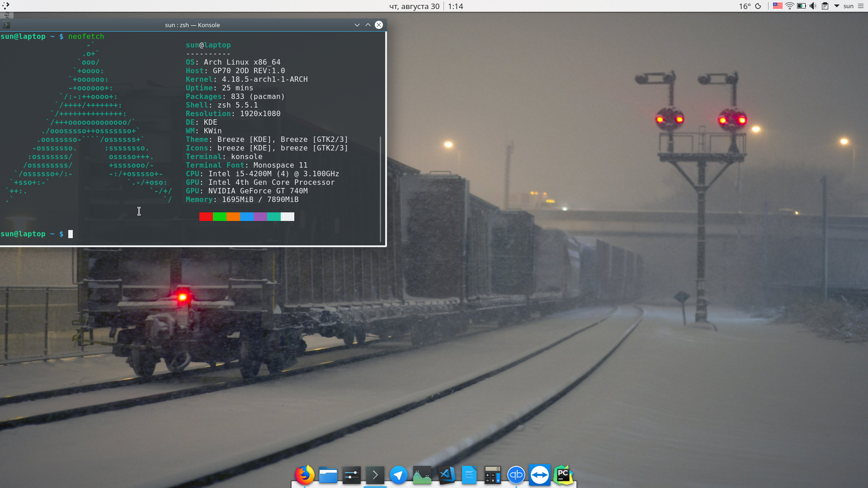Click the 1:14 clock in top panel
The height and width of the screenshot is (488, 868).
[455, 6]
